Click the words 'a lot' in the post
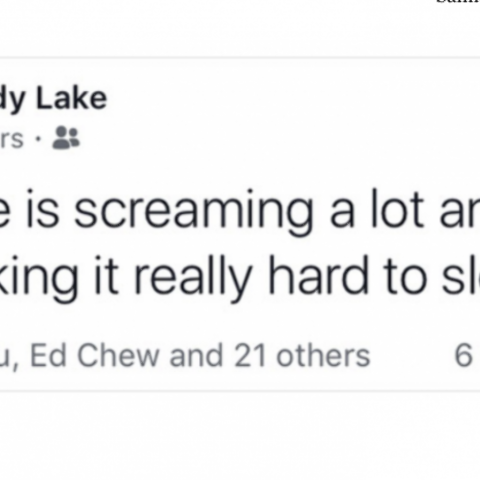This screenshot has height=480, width=480. coord(377,209)
